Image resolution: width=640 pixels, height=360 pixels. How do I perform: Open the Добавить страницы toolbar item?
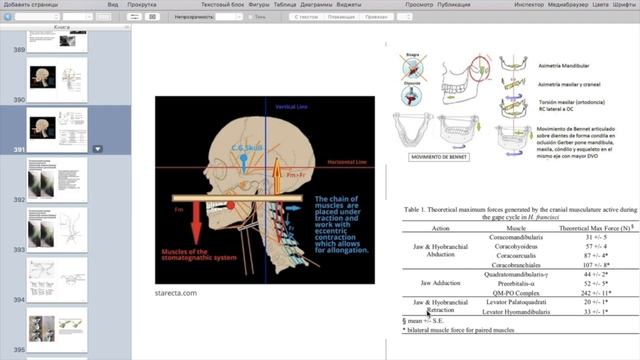(x=31, y=4)
